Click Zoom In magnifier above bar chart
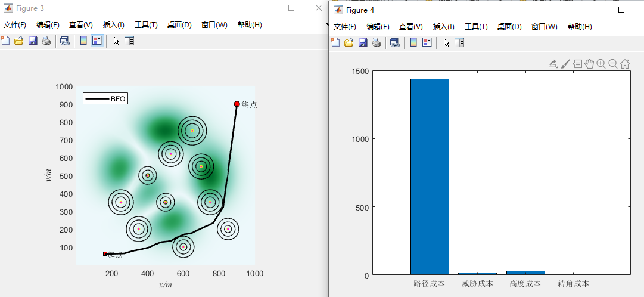This screenshot has height=297, width=644. coord(601,64)
